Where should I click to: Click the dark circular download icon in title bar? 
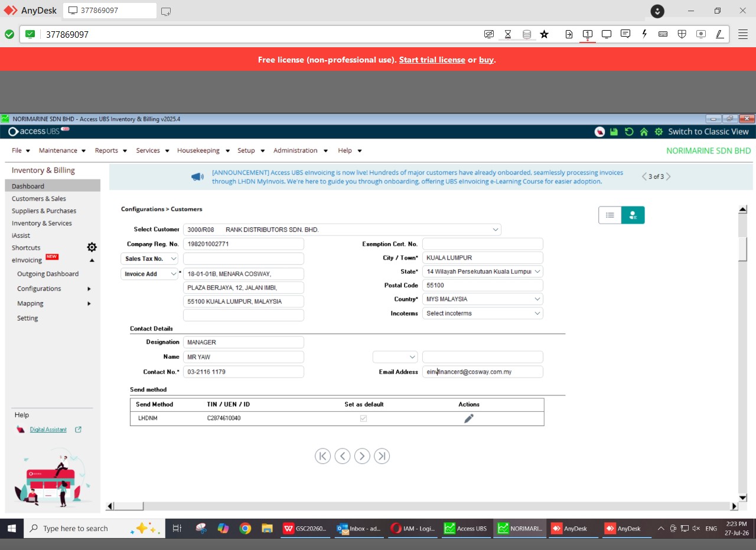[657, 11]
